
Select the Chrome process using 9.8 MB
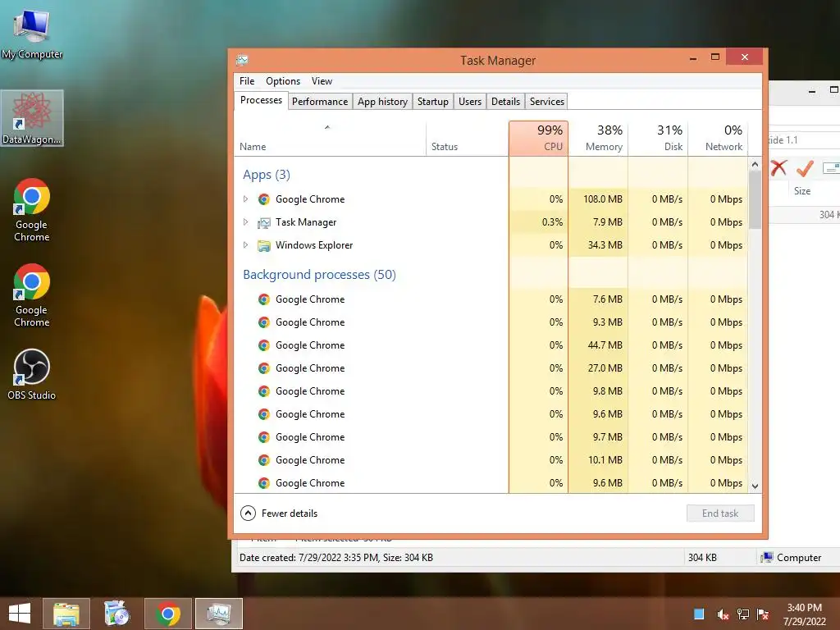tap(491, 391)
